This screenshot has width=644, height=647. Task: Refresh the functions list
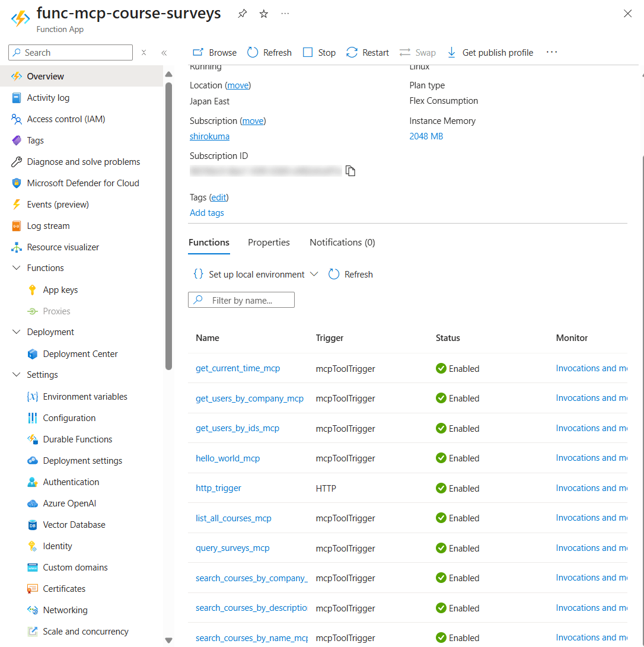[x=350, y=275]
